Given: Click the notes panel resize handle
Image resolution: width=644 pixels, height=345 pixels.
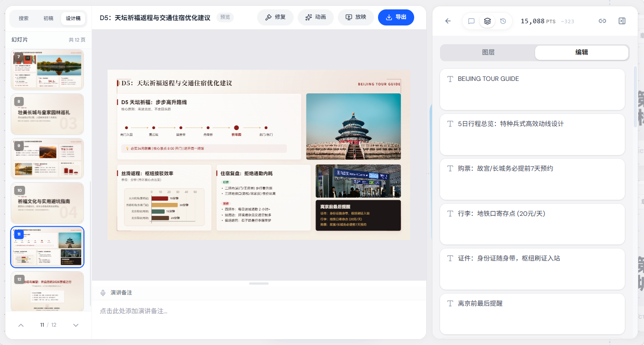Looking at the screenshot, I should pos(259,284).
